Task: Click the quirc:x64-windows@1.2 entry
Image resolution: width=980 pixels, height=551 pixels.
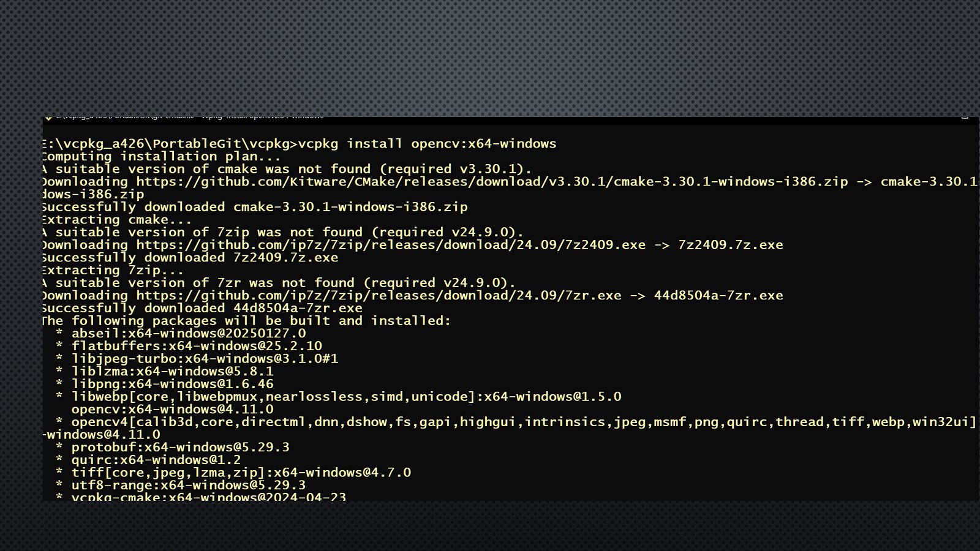Action: click(156, 460)
